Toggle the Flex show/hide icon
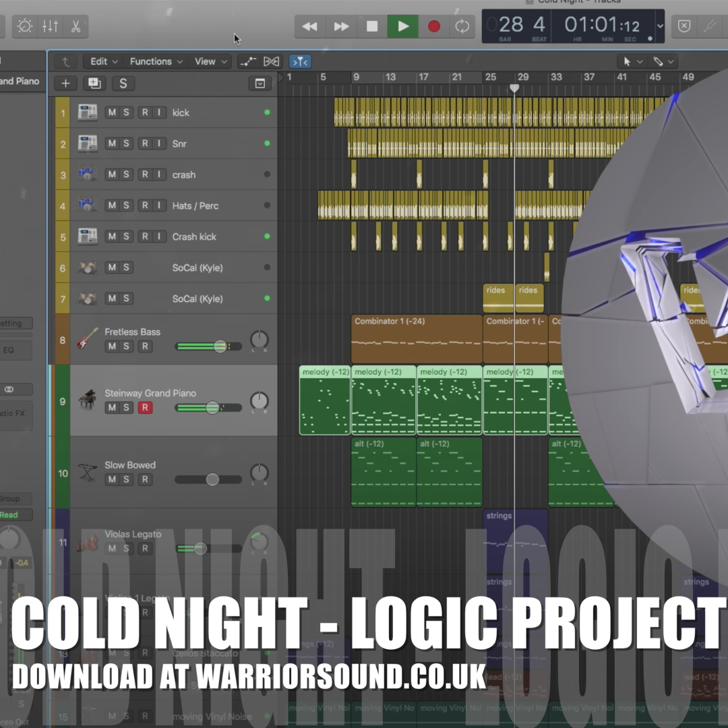The height and width of the screenshot is (728, 728). point(272,62)
